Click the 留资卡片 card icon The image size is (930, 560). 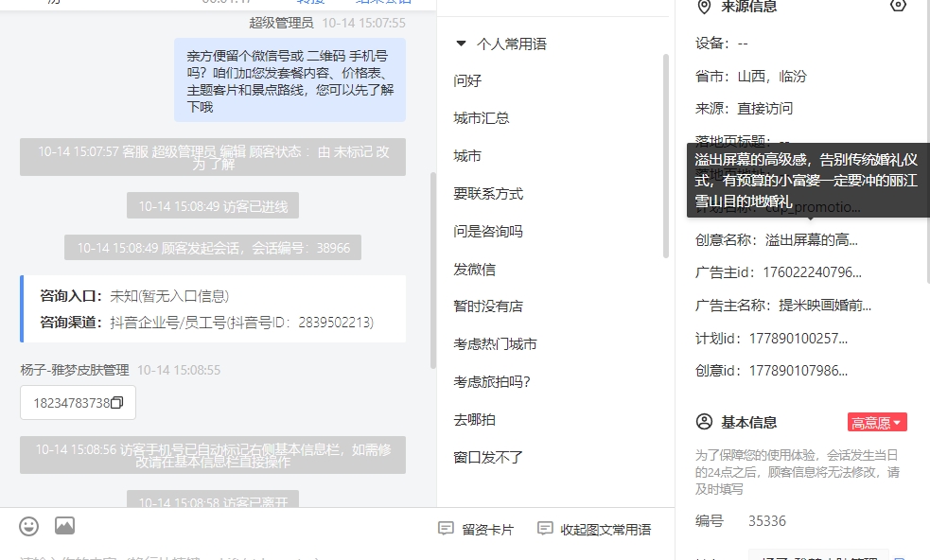click(x=446, y=528)
